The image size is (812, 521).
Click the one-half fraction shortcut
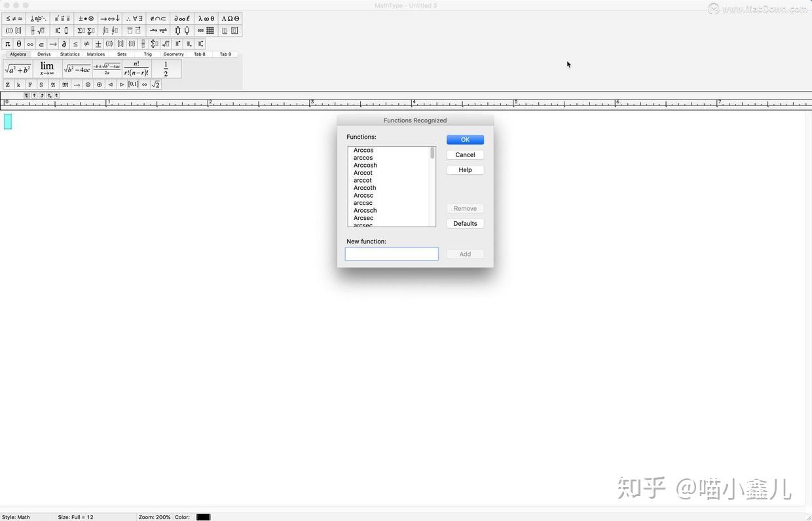click(x=166, y=68)
